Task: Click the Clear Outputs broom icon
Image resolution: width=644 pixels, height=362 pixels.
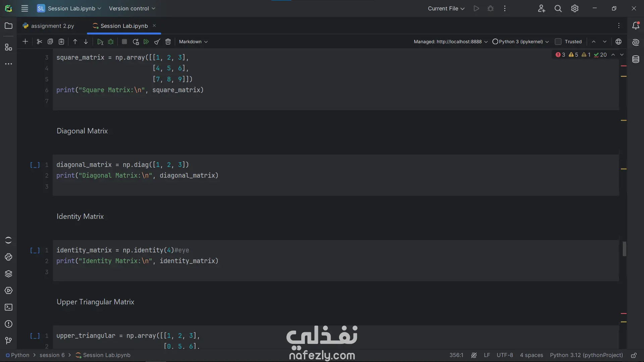Action: pos(157,42)
